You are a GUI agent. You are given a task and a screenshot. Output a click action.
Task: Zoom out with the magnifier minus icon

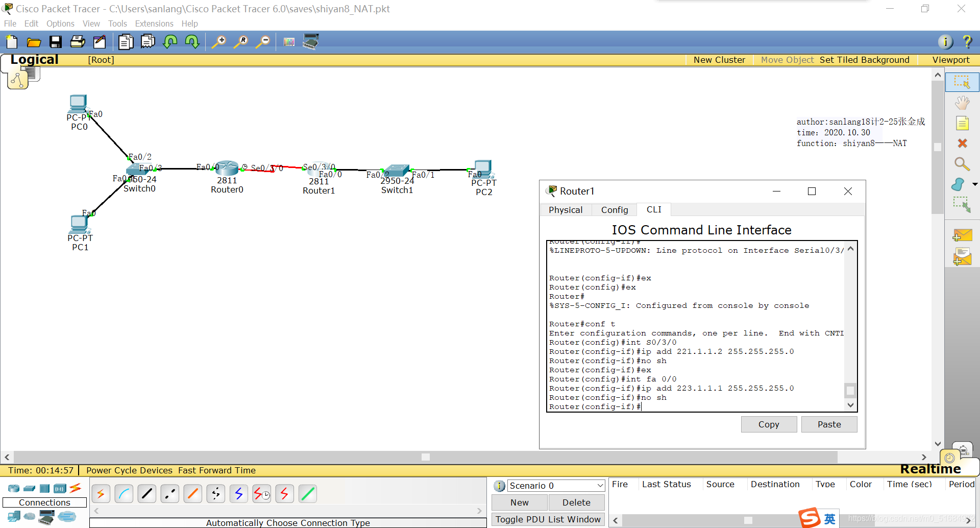(263, 42)
